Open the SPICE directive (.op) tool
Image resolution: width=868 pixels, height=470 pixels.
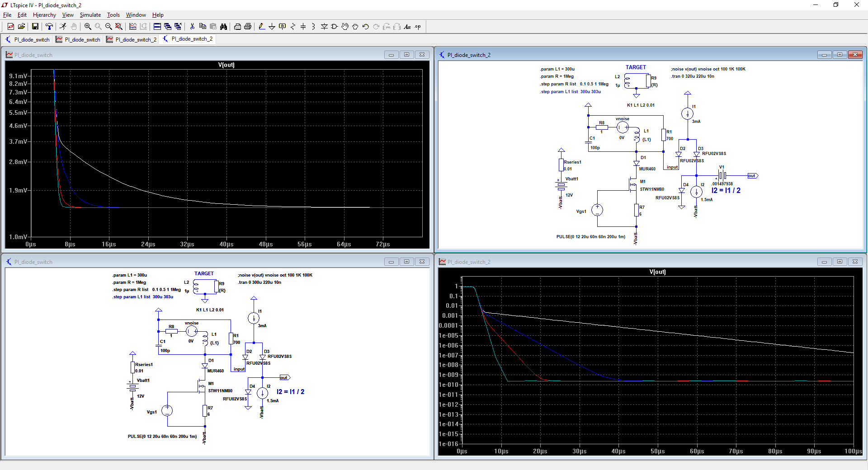(418, 27)
